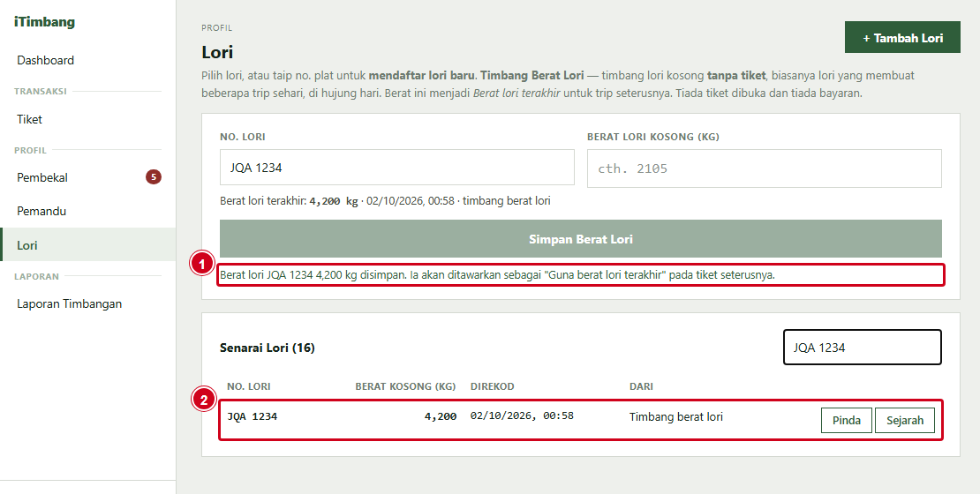
Task: Select JQA 1234 plate in list row
Action: click(252, 416)
